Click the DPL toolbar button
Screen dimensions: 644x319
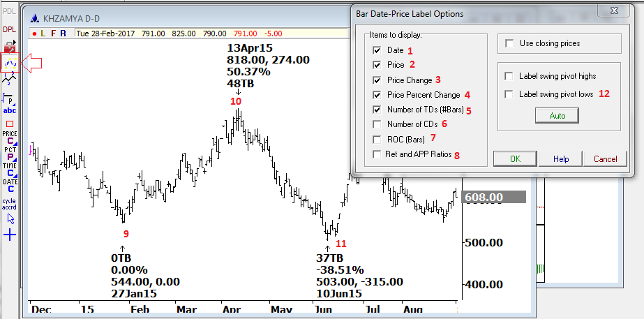click(x=9, y=29)
